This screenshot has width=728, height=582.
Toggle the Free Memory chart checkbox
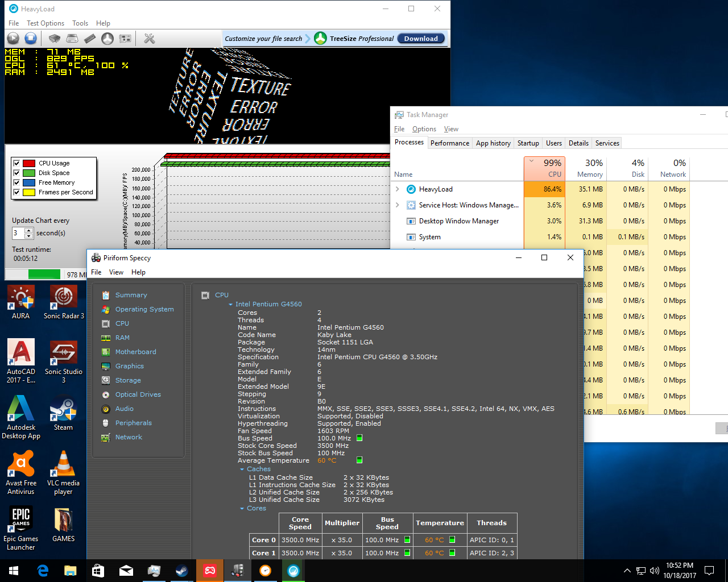(x=16, y=182)
